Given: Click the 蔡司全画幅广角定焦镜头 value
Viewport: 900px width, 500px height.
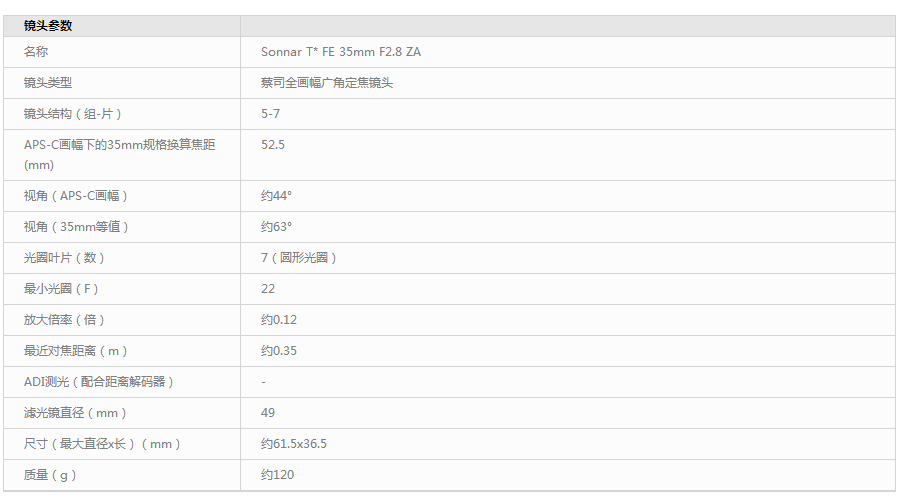Looking at the screenshot, I should pyautogui.click(x=326, y=83).
